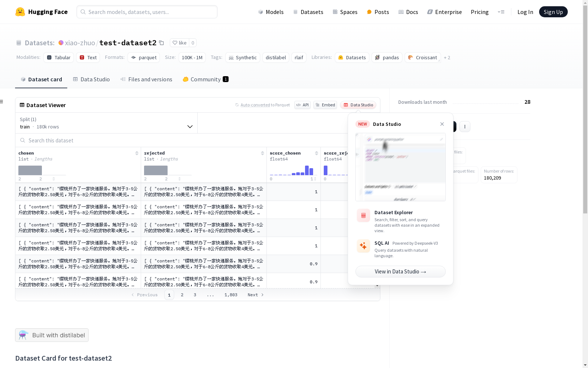The image size is (588, 368).
Task: Select the Synthetic tag
Action: click(x=243, y=57)
